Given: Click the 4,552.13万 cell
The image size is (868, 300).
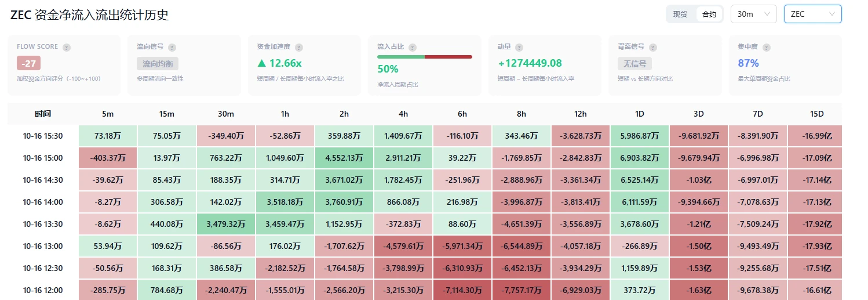Looking at the screenshot, I should tap(344, 158).
